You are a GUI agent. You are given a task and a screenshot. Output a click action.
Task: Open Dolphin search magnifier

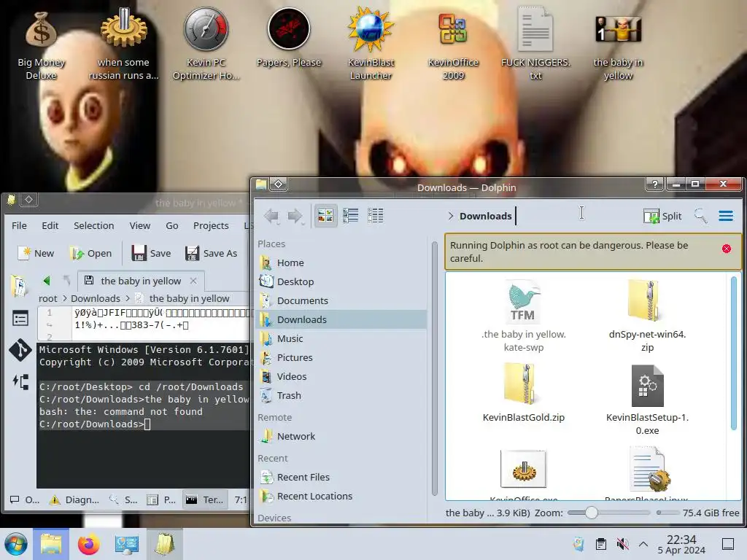click(x=700, y=216)
